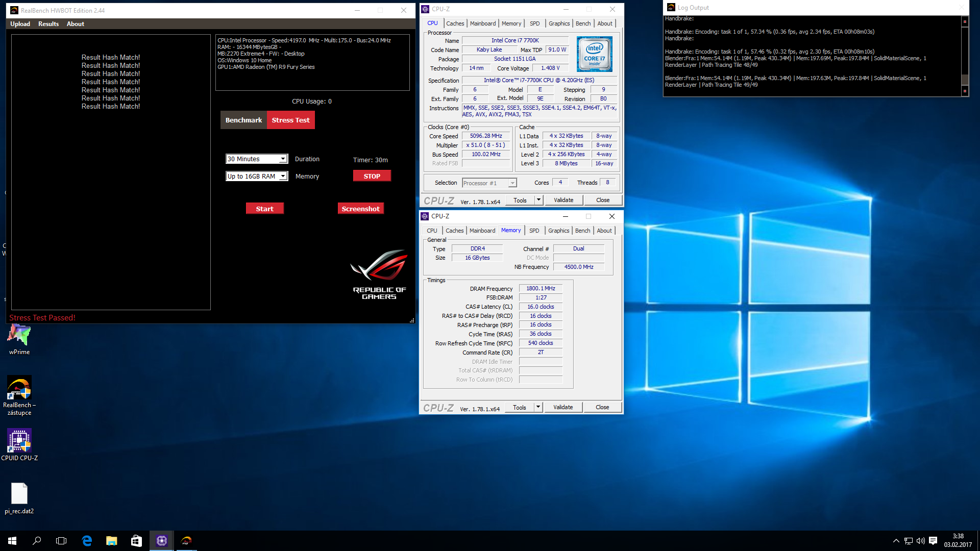Open About tab in upper CPU-Z
Image resolution: width=980 pixels, height=551 pixels.
pos(605,23)
